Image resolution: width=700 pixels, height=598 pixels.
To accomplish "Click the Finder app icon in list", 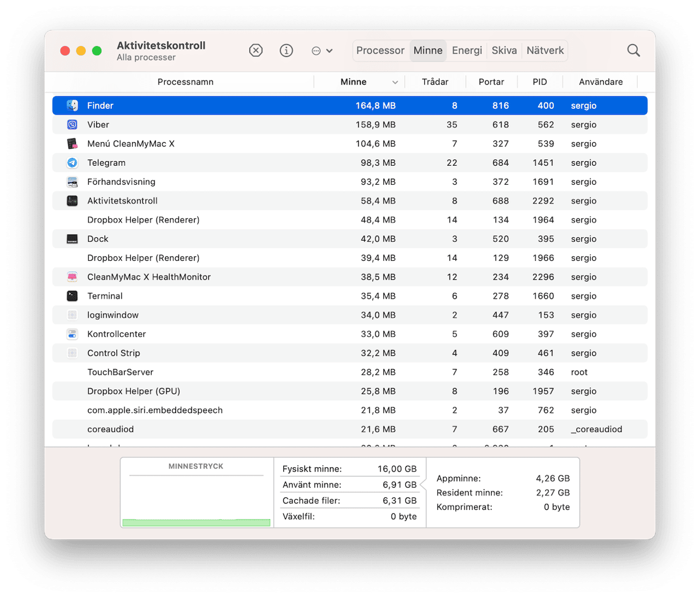I will [72, 105].
